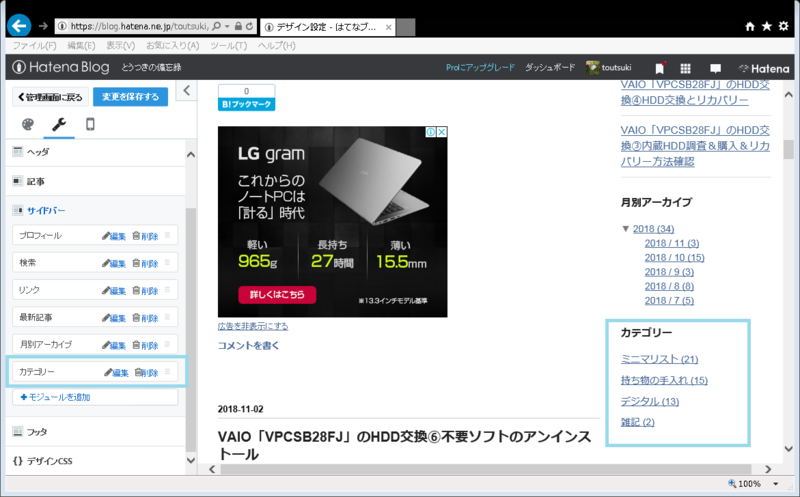The height and width of the screenshot is (497, 800).
Task: Open the browser home page icon
Action: pos(750,26)
